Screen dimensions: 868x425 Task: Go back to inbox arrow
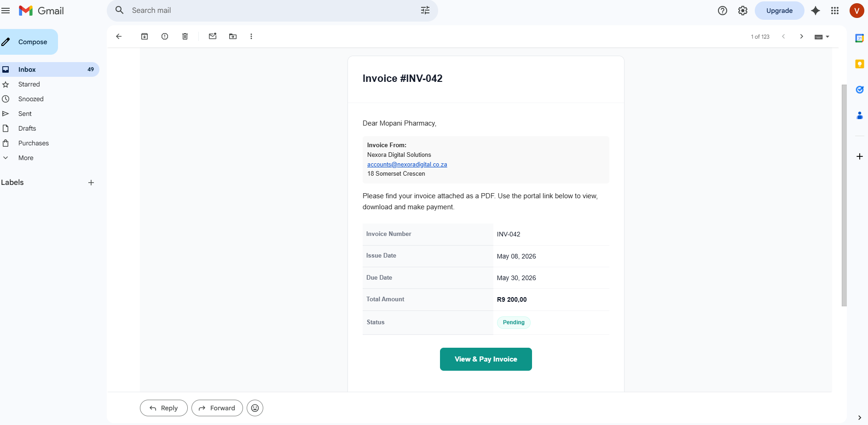[119, 36]
